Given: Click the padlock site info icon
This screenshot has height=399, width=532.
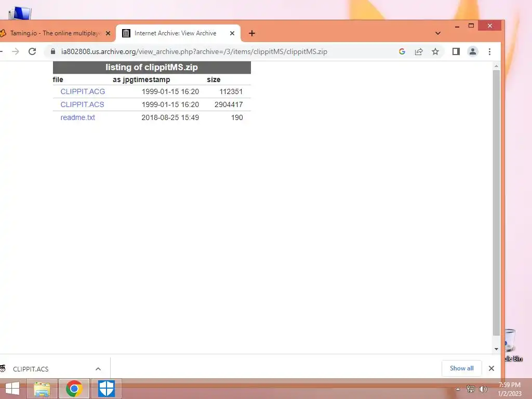Looking at the screenshot, I should [52, 51].
